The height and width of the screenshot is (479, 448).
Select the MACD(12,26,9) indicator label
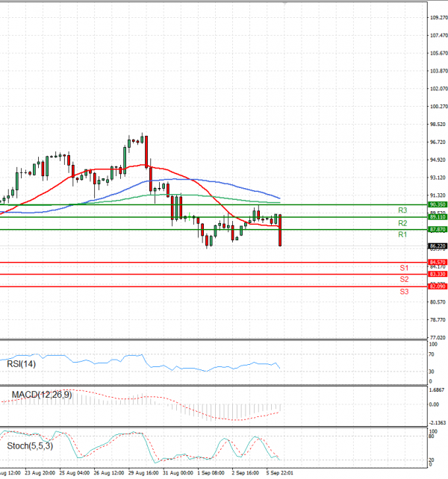[42, 395]
